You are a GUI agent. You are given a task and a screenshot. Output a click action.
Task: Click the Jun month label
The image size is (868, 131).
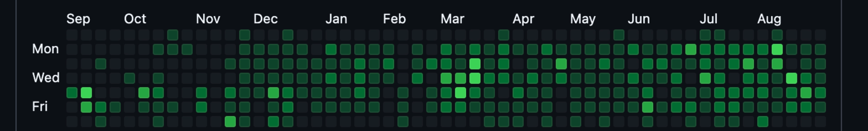tap(639, 19)
